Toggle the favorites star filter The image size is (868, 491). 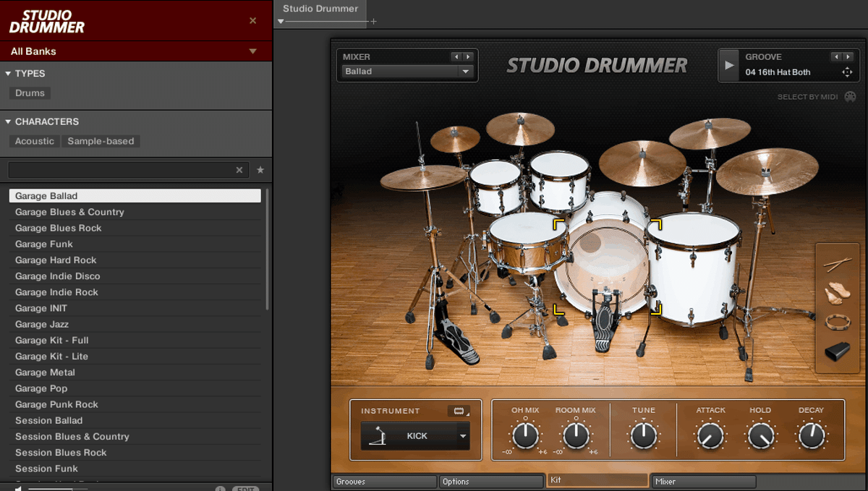[x=260, y=170]
